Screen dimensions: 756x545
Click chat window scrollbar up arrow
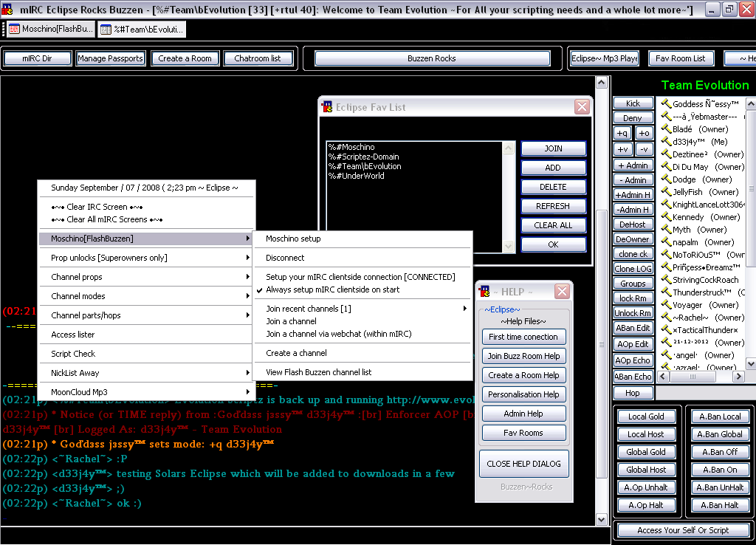coord(601,82)
